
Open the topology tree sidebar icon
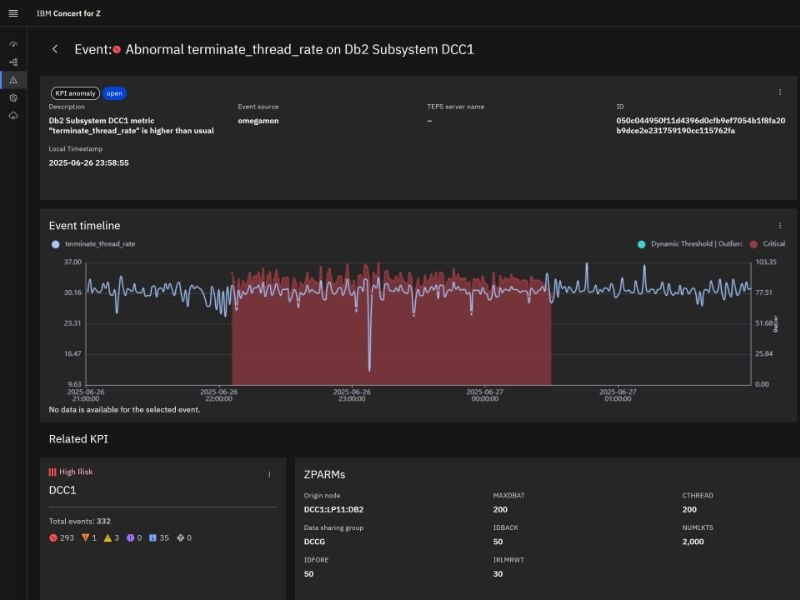click(13, 62)
